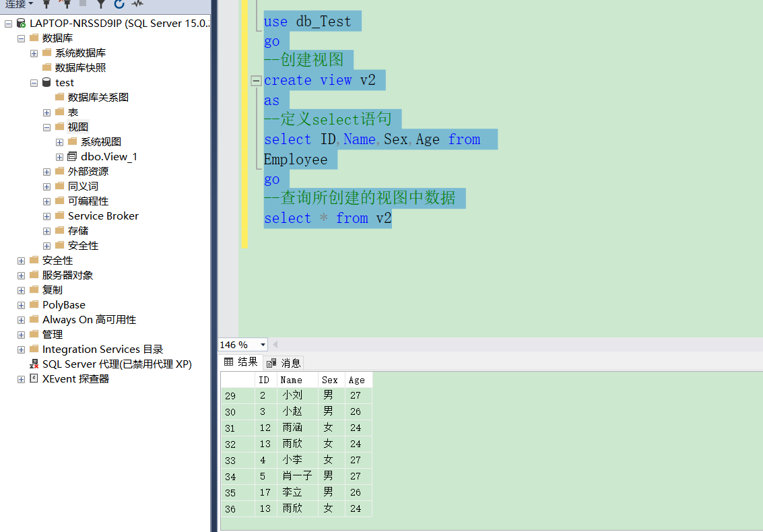The width and height of the screenshot is (763, 532).
Task: Click the 存储 folder icon
Action: 59,230
